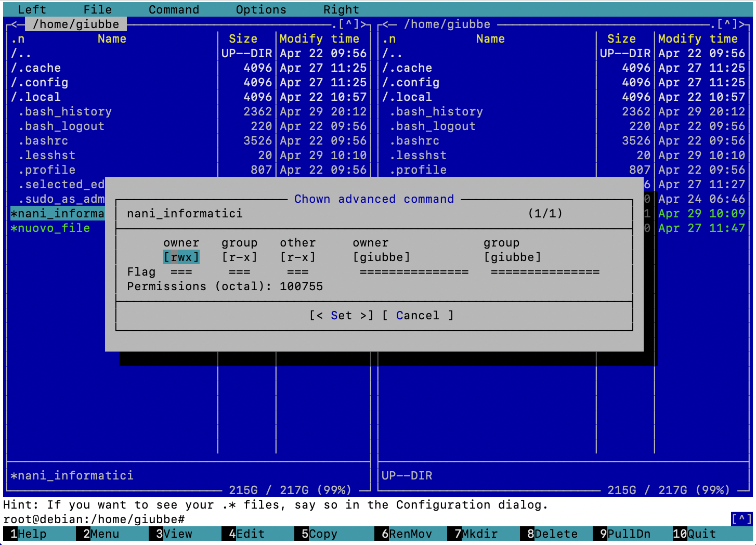Click left panel history forward arrow

click(x=363, y=24)
